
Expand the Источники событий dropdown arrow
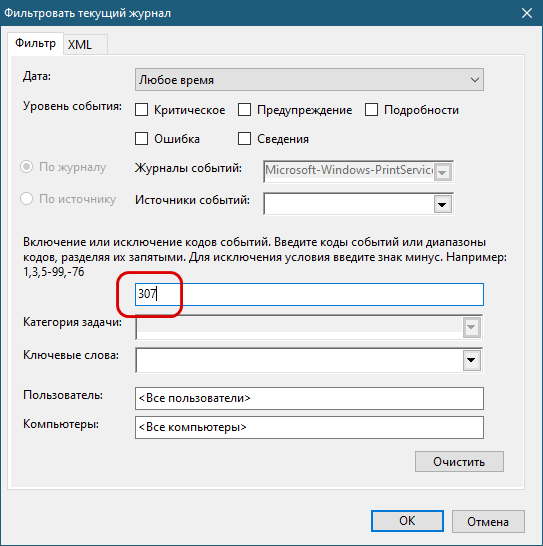[x=442, y=204]
